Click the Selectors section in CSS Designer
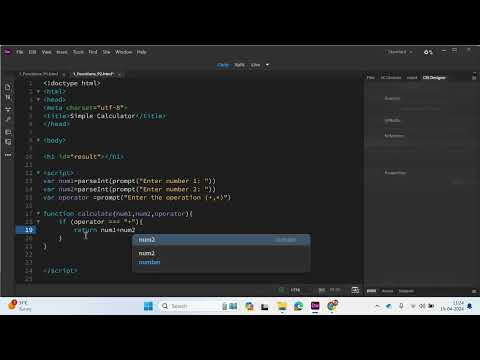Image resolution: width=480 pixels, height=360 pixels. [x=394, y=136]
